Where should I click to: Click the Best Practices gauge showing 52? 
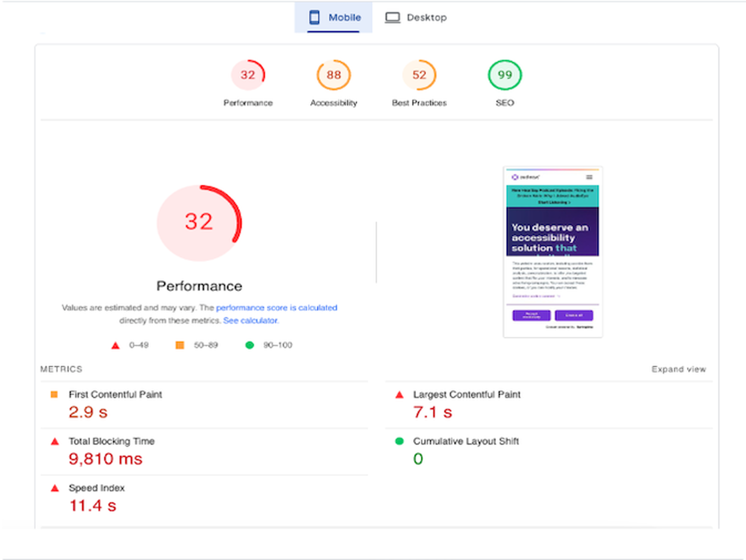point(419,75)
